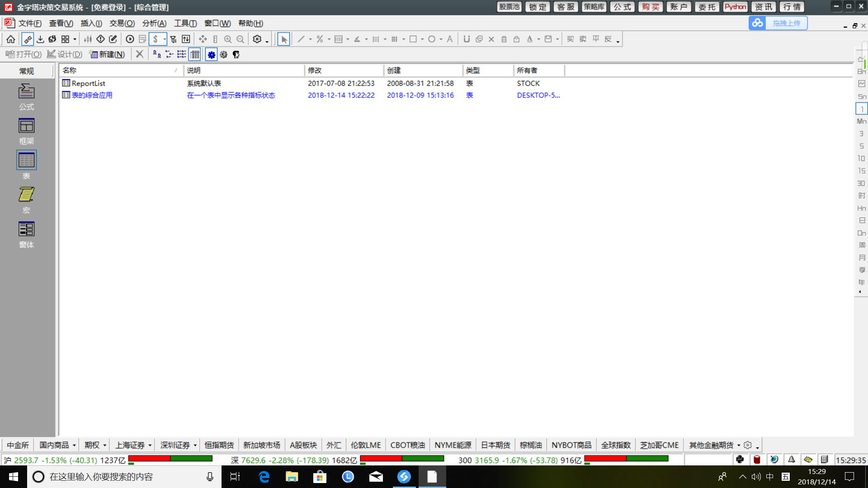
Task: Select the text annotation A tool
Action: [x=450, y=39]
